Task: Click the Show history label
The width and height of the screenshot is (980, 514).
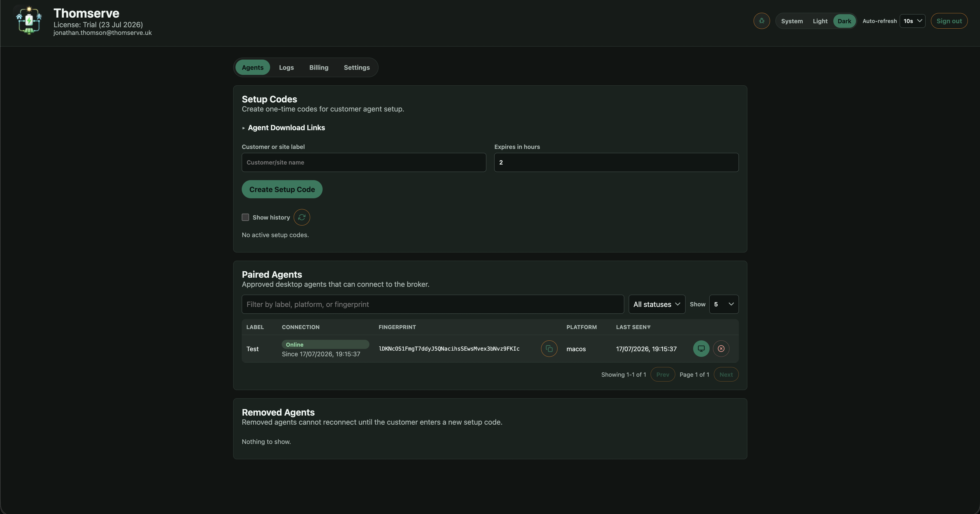Action: [271, 217]
